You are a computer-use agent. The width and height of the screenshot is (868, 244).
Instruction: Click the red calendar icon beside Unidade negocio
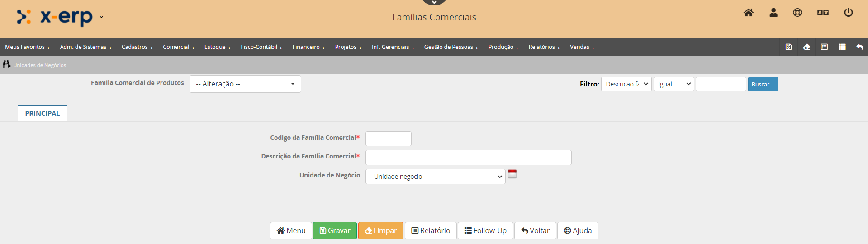pos(512,174)
